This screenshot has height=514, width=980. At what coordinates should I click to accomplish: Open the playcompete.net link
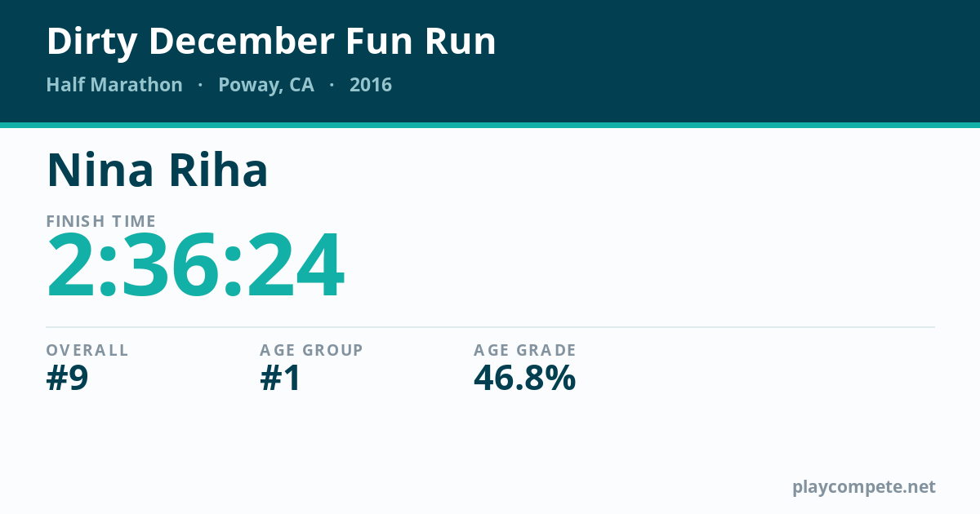864,487
